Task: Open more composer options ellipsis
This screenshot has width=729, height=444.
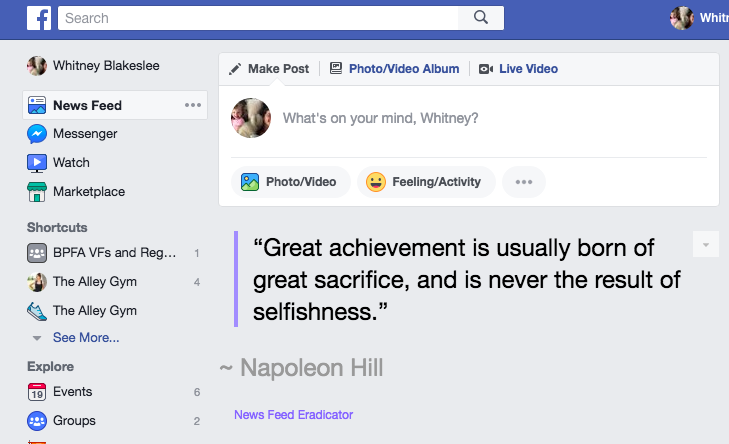Action: pos(524,182)
